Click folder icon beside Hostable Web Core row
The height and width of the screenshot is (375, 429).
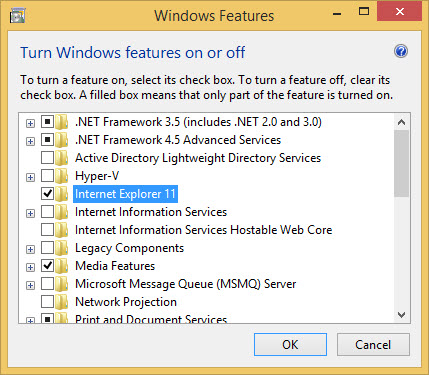pyautogui.click(x=62, y=230)
